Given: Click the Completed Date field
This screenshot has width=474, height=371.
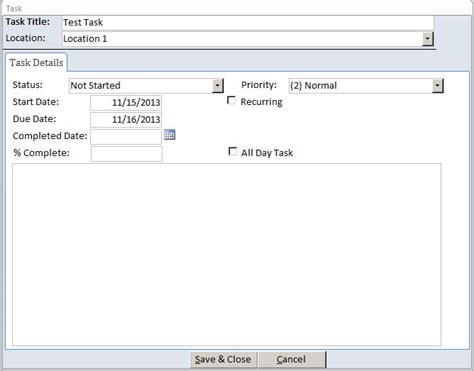Looking at the screenshot, I should click(126, 137).
